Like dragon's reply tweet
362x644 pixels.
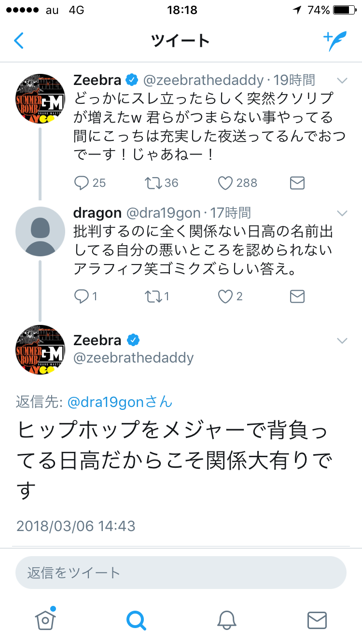pyautogui.click(x=224, y=296)
